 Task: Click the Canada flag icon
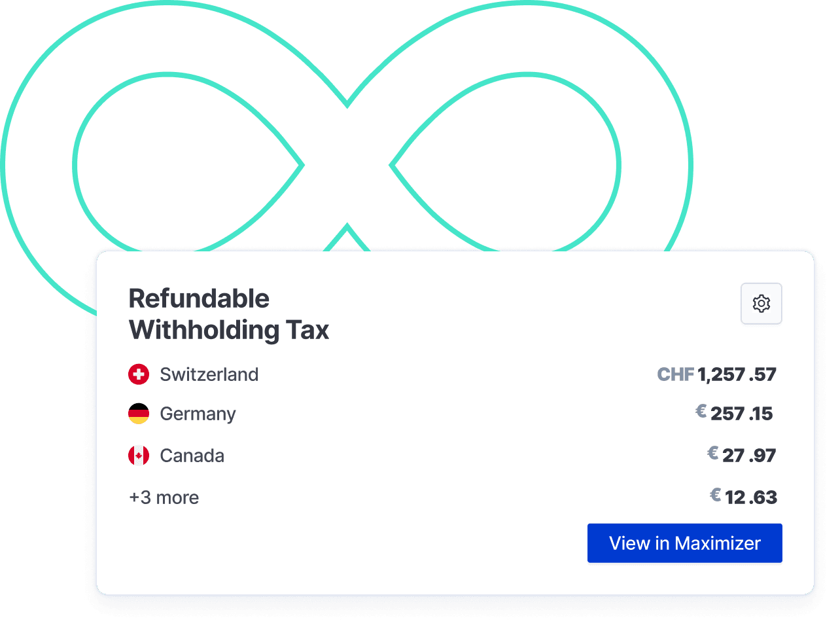(139, 456)
